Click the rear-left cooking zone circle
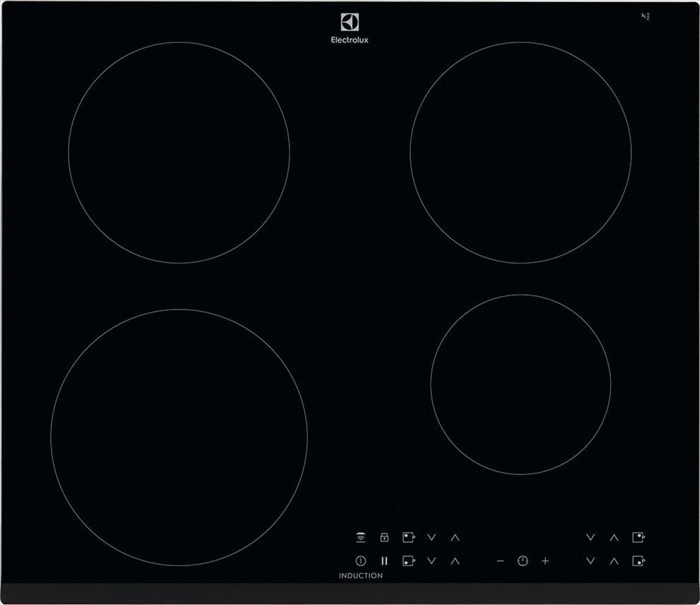The height and width of the screenshot is (605, 700). pyautogui.click(x=179, y=153)
